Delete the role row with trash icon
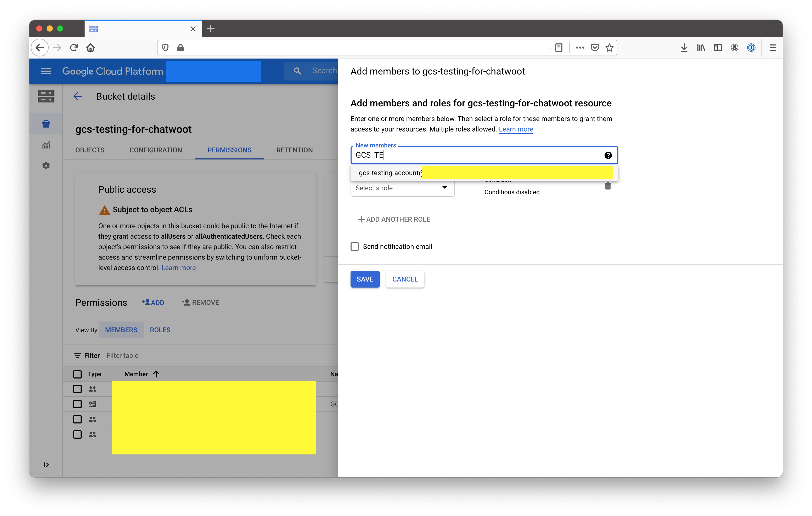The height and width of the screenshot is (516, 812). 608,186
